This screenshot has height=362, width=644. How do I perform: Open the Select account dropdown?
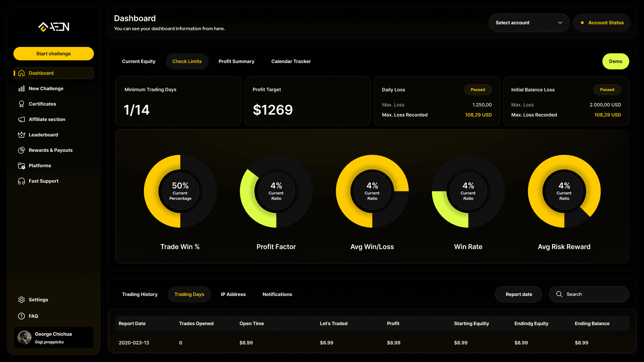point(529,23)
